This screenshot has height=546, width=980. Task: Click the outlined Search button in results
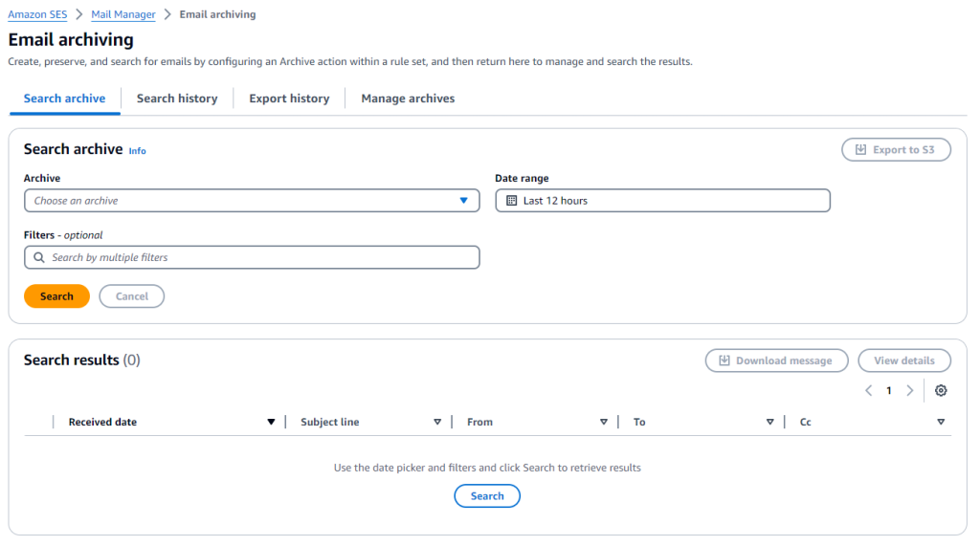tap(487, 496)
